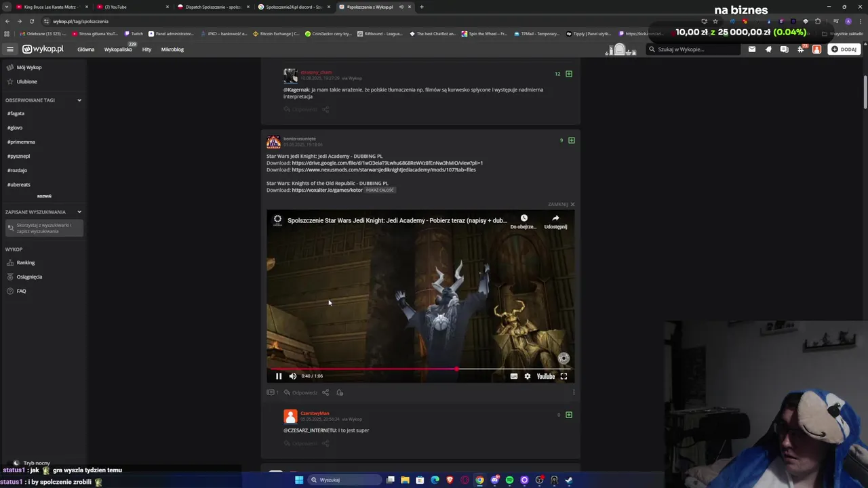Open hashtag tag notifications with red badge
The height and width of the screenshot is (488, 868).
click(801, 49)
